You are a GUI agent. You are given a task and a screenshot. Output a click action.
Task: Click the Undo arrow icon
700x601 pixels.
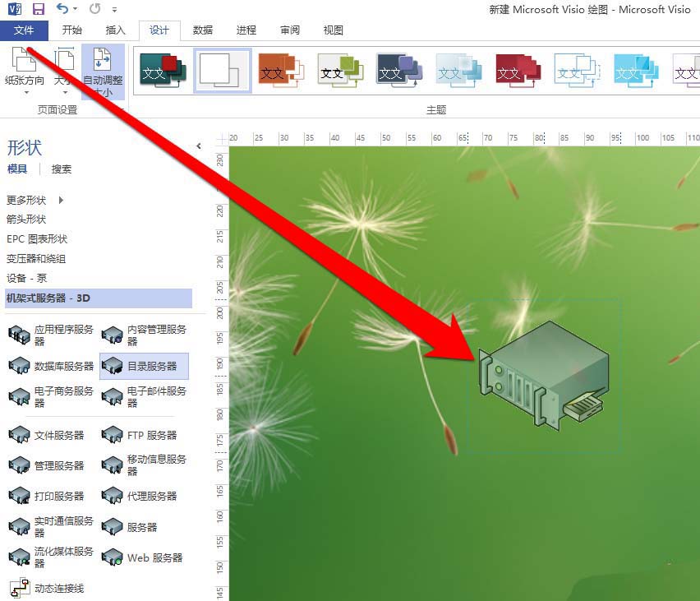(62, 8)
